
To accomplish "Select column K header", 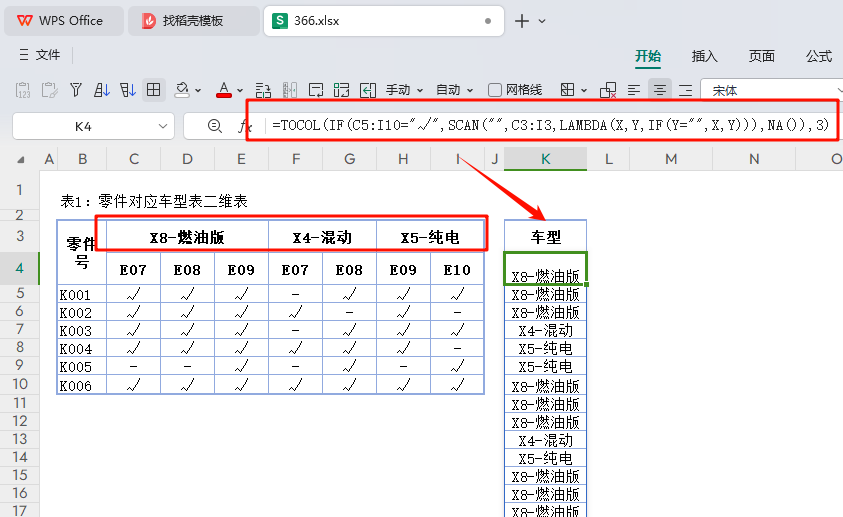I will (545, 159).
